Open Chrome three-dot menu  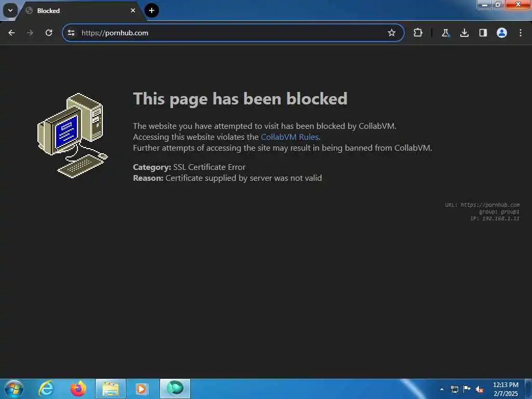point(521,33)
